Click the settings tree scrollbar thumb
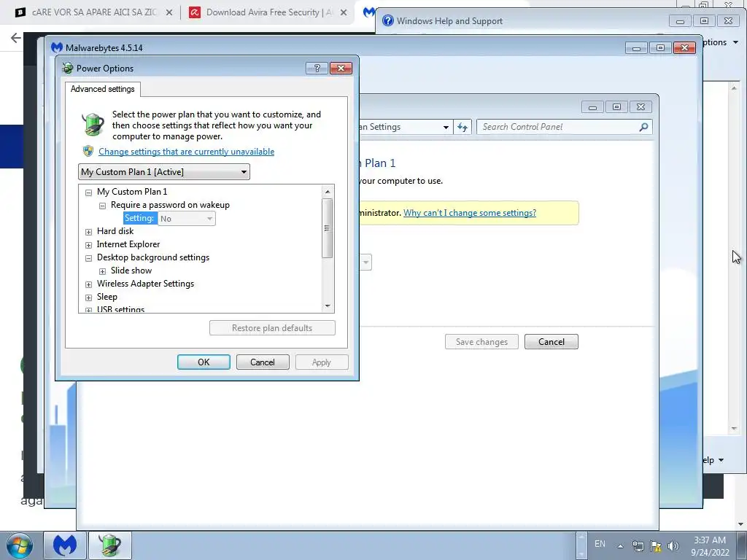The height and width of the screenshot is (560, 747). click(x=327, y=228)
